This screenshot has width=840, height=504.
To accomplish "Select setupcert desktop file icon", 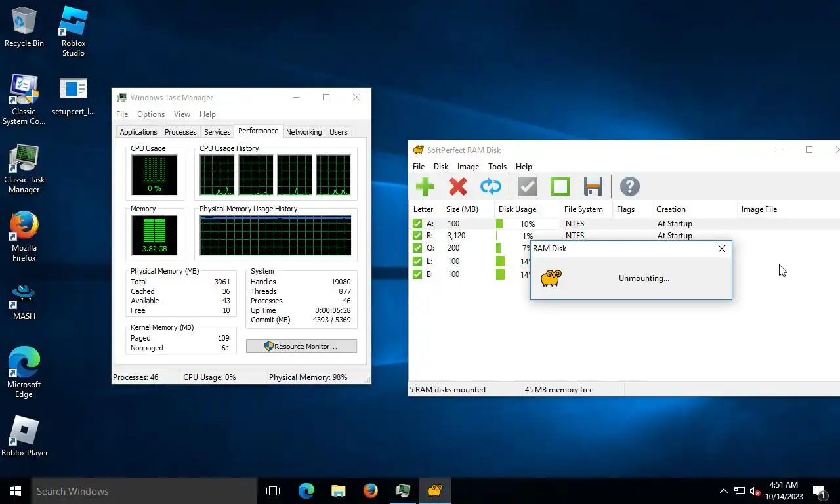I will pyautogui.click(x=73, y=97).
